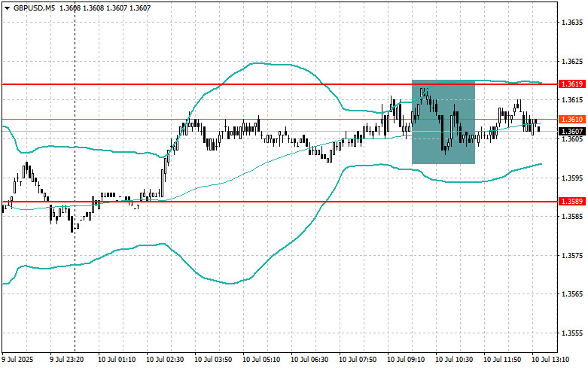This screenshot has height=368, width=588.
Task: Click the GBPUSD,M5 chart title text
Action: 34,8
